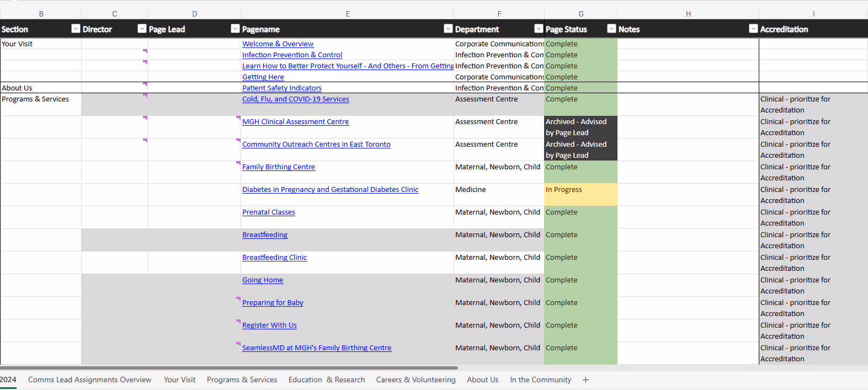Select Complete status for Register With Us row

tap(581, 330)
